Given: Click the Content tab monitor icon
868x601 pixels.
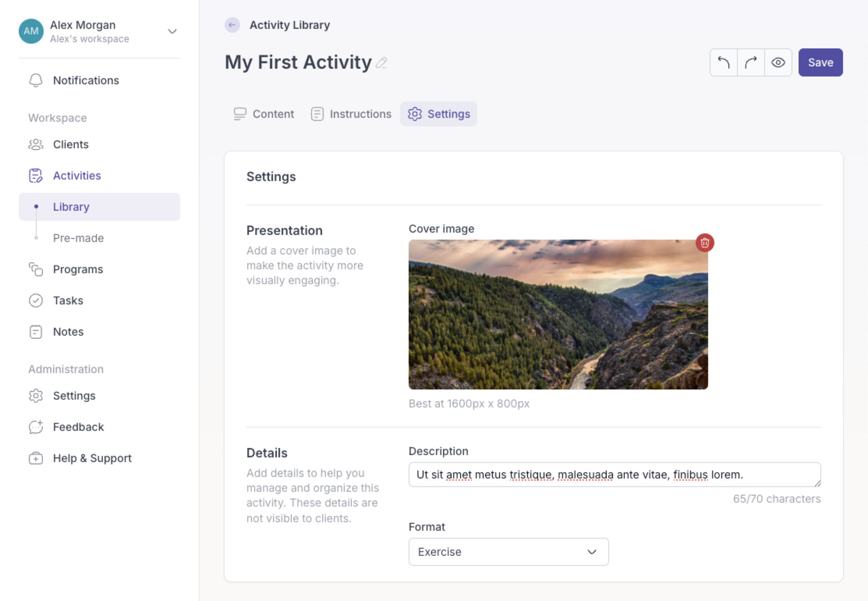Looking at the screenshot, I should pos(240,114).
